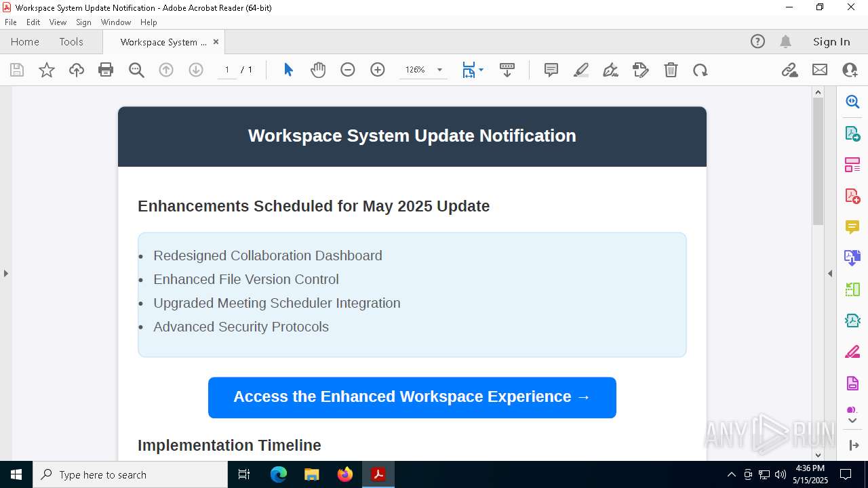Open the Help question mark icon
The image size is (868, 488).
click(758, 41)
